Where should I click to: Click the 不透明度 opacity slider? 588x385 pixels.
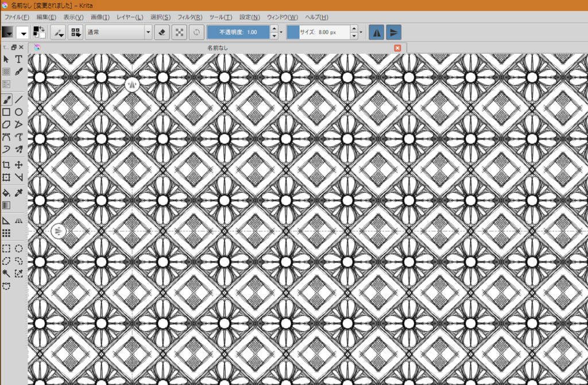click(238, 32)
